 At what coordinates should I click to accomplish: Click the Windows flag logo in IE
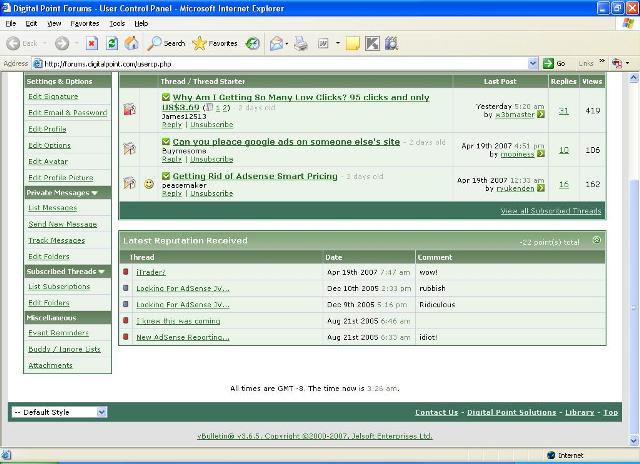coord(629,23)
